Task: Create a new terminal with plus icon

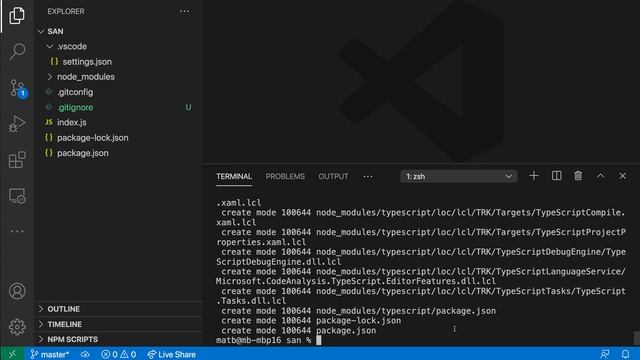Action: [534, 176]
